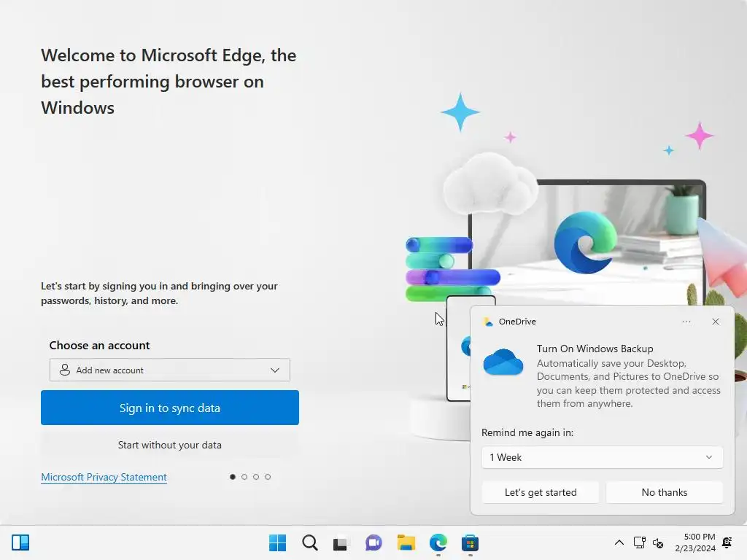Click Turn On Windows Backup heading
This screenshot has width=747, height=560.
click(595, 349)
